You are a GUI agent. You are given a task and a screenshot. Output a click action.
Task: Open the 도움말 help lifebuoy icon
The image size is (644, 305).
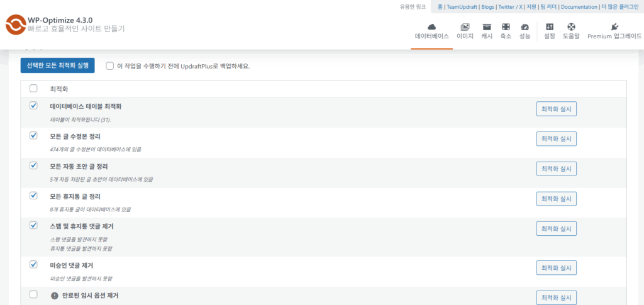(x=571, y=26)
